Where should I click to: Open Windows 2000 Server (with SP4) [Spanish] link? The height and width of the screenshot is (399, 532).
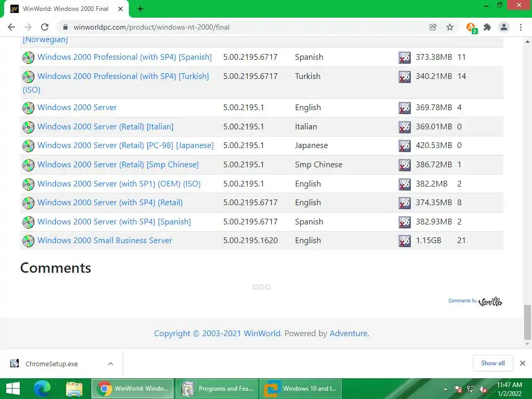pyautogui.click(x=114, y=221)
